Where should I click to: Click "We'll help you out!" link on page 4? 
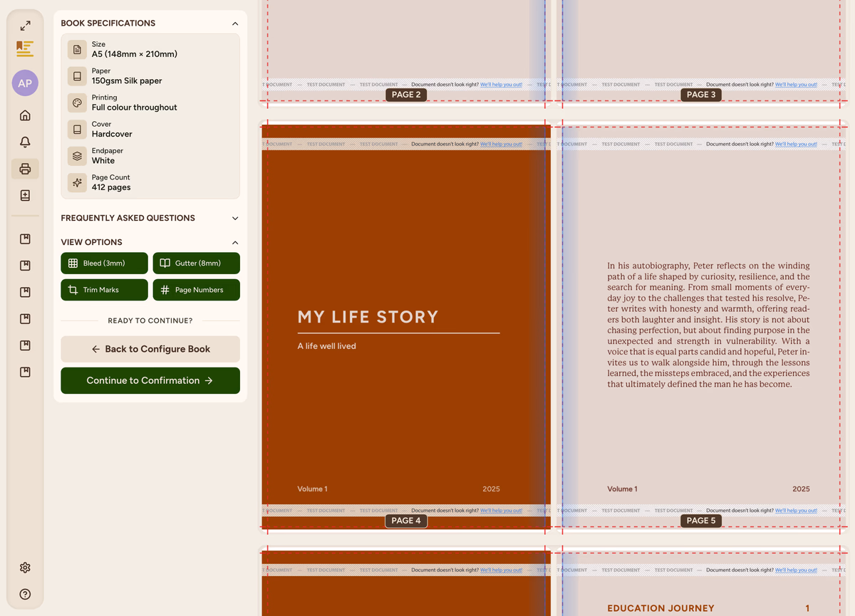coord(501,145)
